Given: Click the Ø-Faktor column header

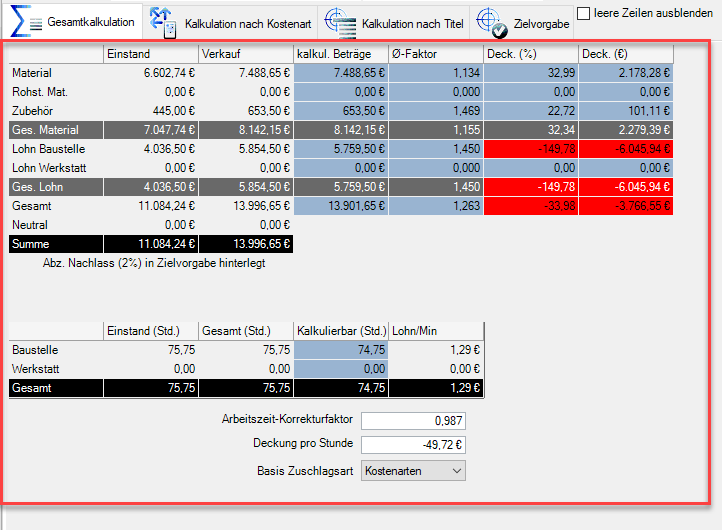Looking at the screenshot, I should click(x=435, y=54).
